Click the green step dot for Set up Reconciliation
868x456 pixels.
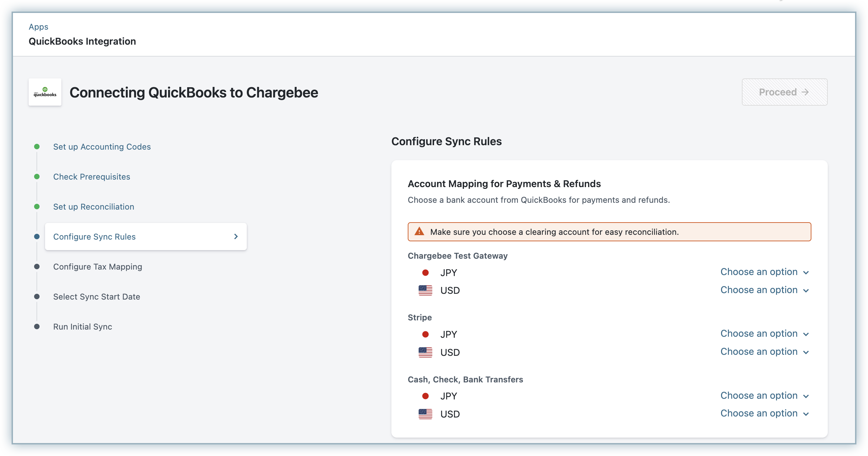[x=37, y=207]
